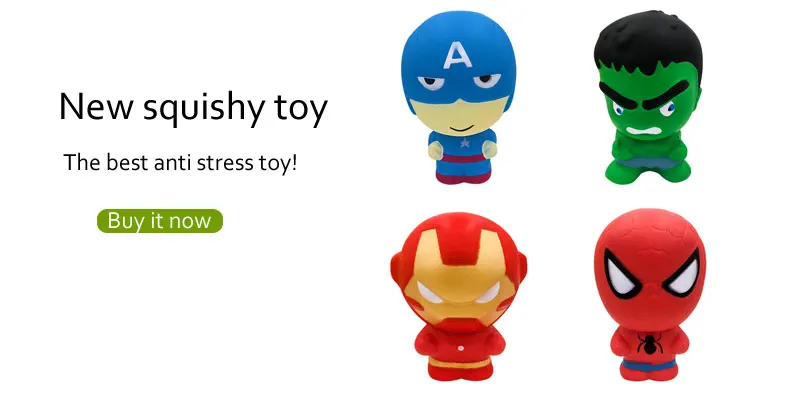The height and width of the screenshot is (400, 800).
Task: Click the Hulk's black hair
Action: (x=648, y=44)
